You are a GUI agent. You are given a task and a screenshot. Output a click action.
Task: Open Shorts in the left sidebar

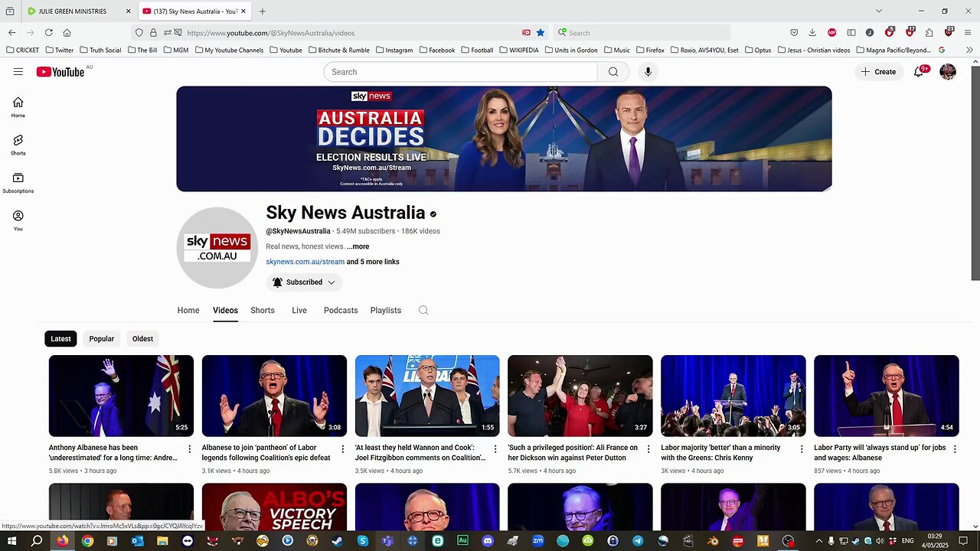tap(18, 145)
